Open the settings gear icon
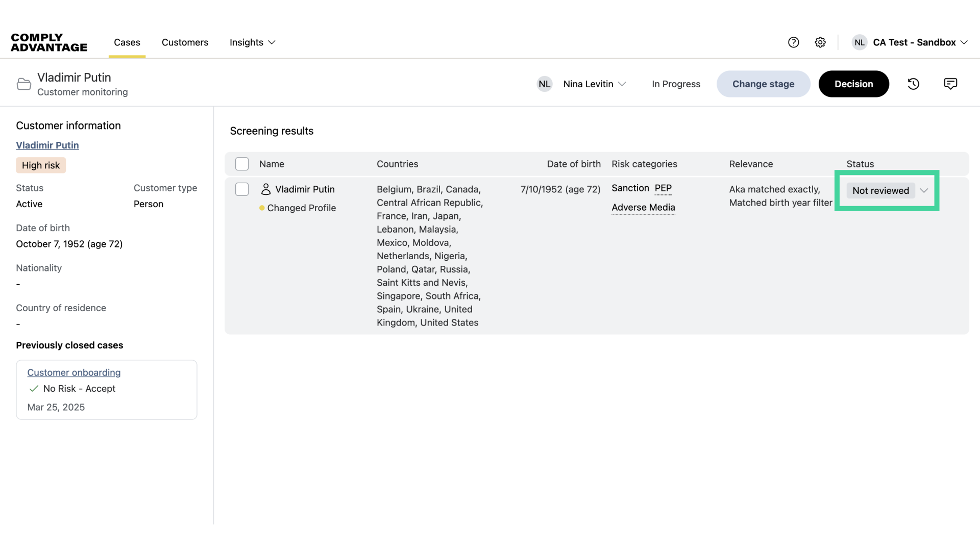Image resolution: width=980 pixels, height=551 pixels. pos(820,42)
